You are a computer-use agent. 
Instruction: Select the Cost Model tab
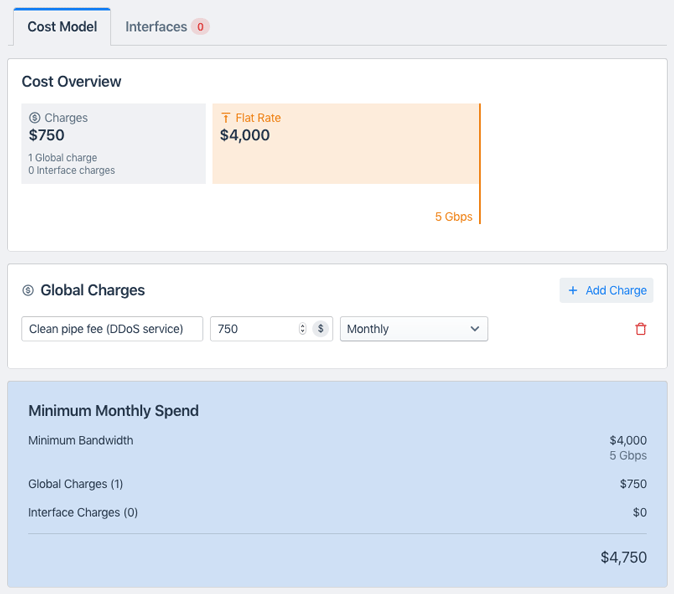[x=62, y=27]
